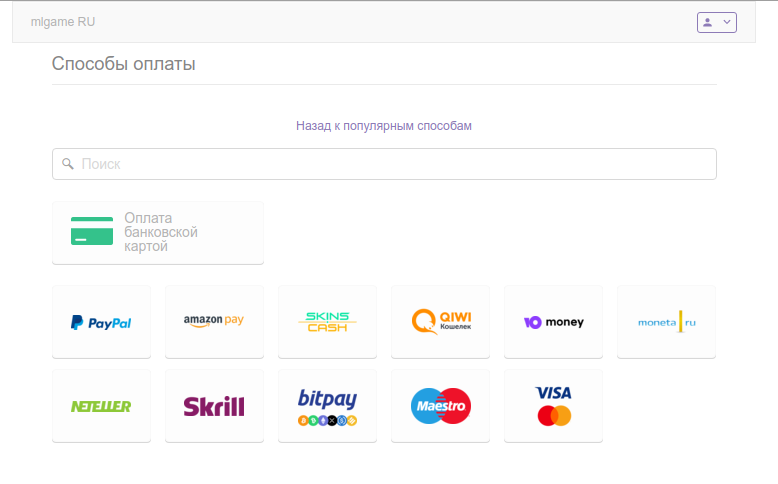778x484 pixels.
Task: Select QIWI Кошелек wallet
Action: [440, 322]
